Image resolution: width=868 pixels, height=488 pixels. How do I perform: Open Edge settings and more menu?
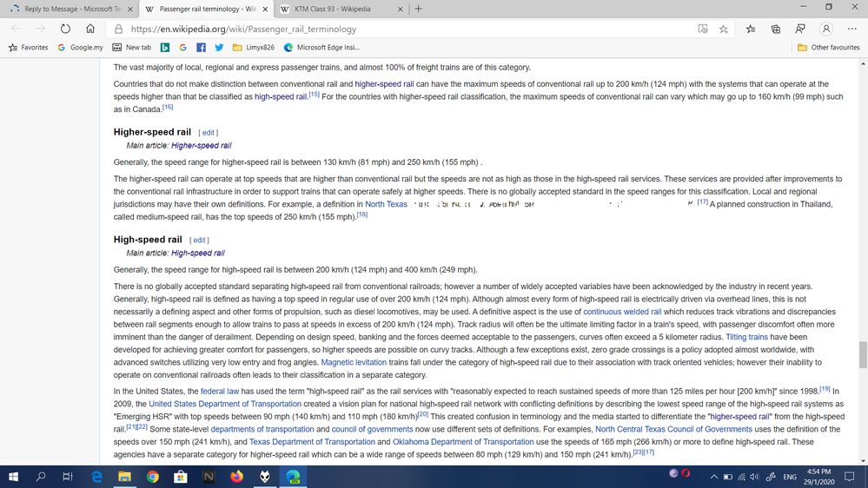tap(852, 29)
